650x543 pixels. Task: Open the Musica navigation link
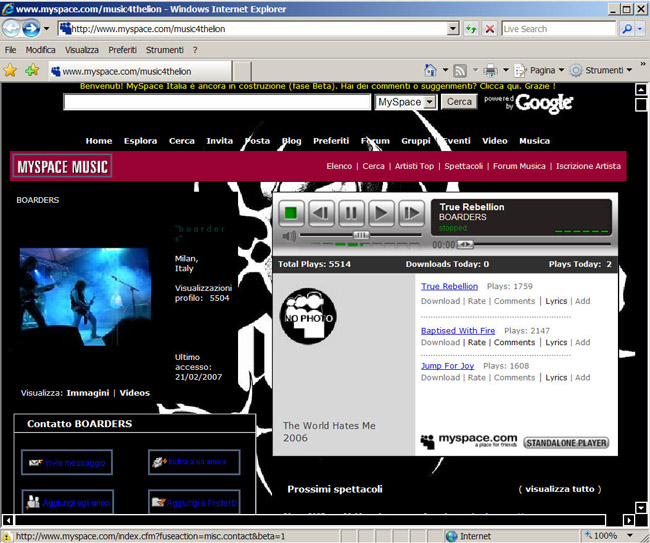click(x=534, y=141)
